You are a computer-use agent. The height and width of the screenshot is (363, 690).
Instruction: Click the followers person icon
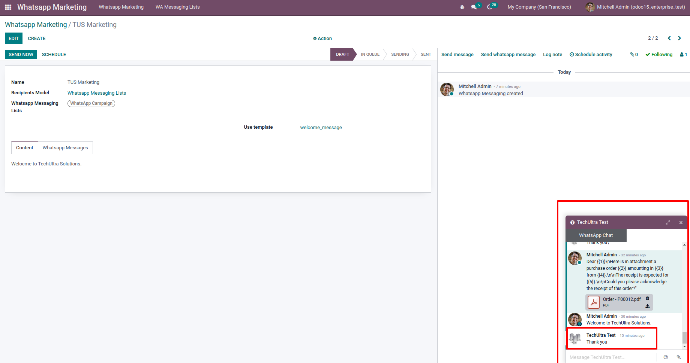[683, 55]
